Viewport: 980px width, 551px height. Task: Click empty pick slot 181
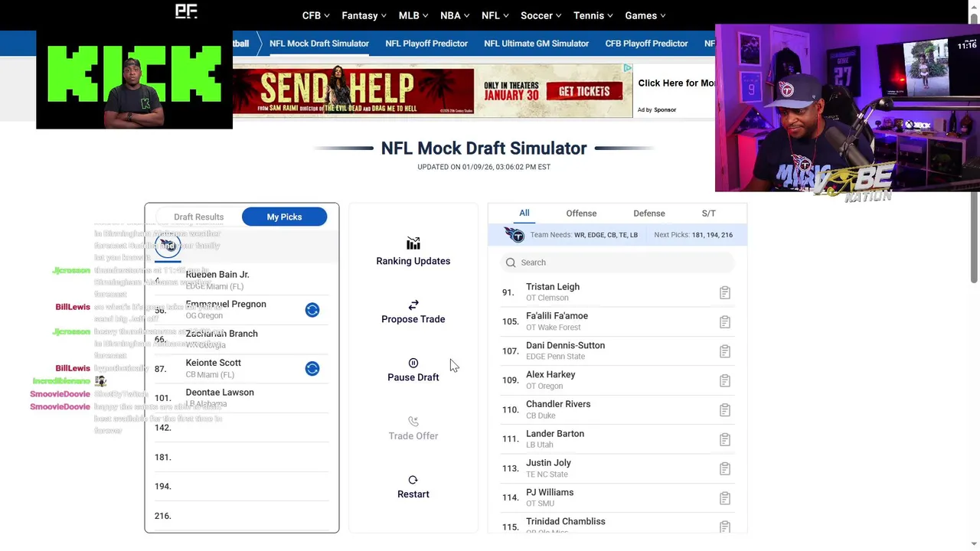(x=242, y=457)
